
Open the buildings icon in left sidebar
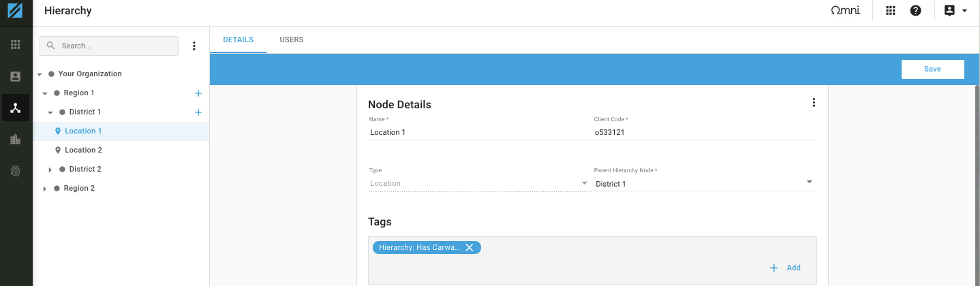tap(16, 140)
